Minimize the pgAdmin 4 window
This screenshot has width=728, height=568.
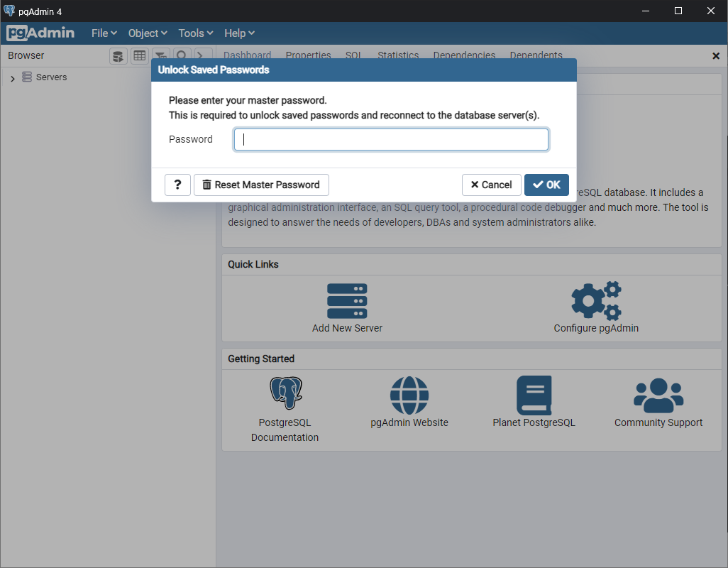click(x=646, y=11)
